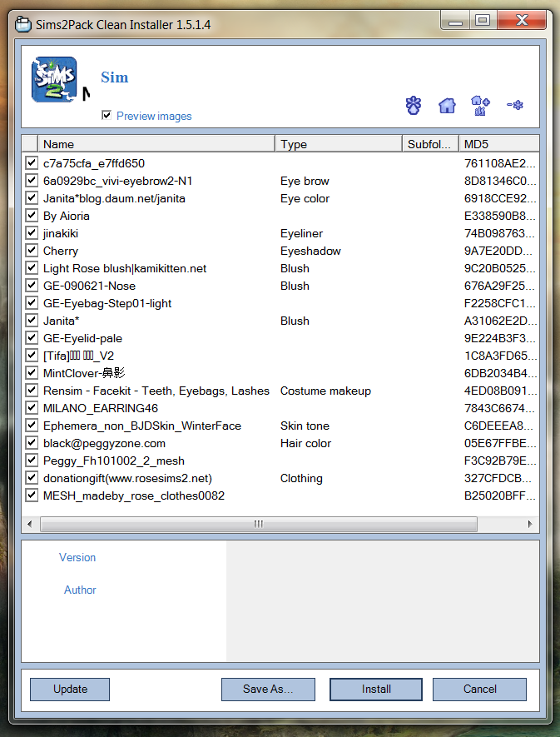Click the minus paw icon
560x737 pixels.
pos(515,105)
